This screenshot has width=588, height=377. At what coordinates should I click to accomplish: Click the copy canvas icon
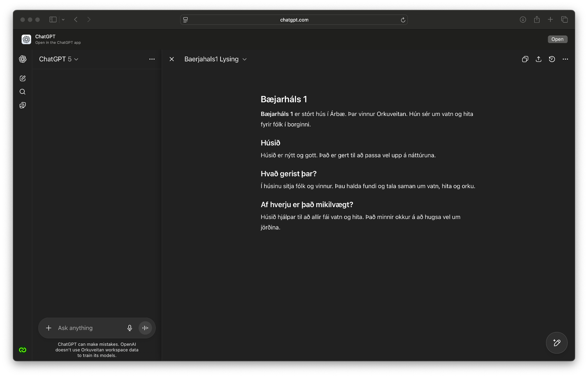pos(525,59)
